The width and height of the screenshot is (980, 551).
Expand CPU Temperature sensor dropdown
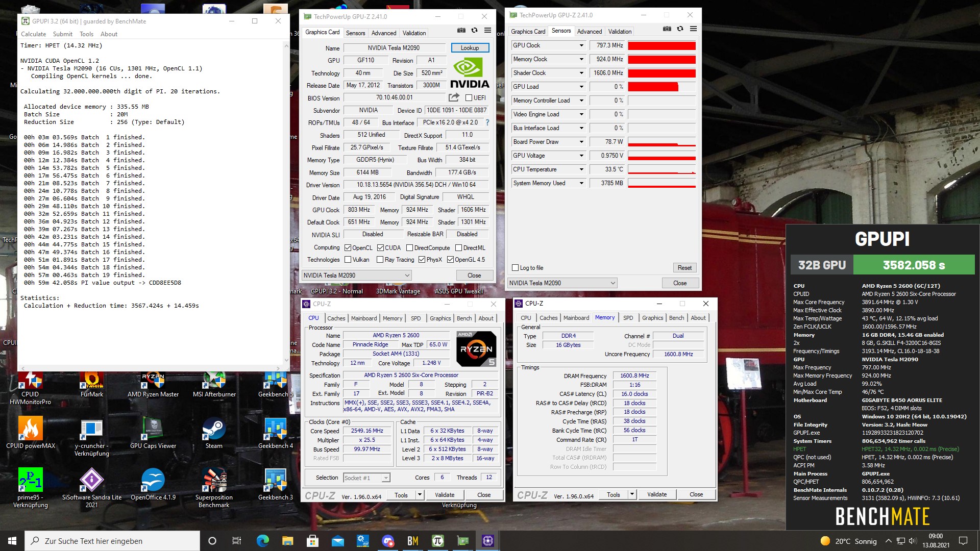click(581, 169)
